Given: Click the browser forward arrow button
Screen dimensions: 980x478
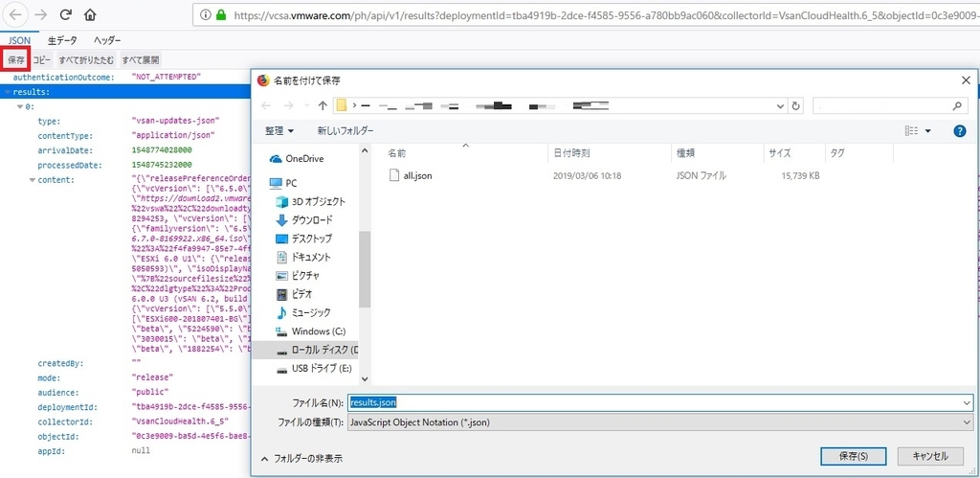Looking at the screenshot, I should tap(41, 14).
